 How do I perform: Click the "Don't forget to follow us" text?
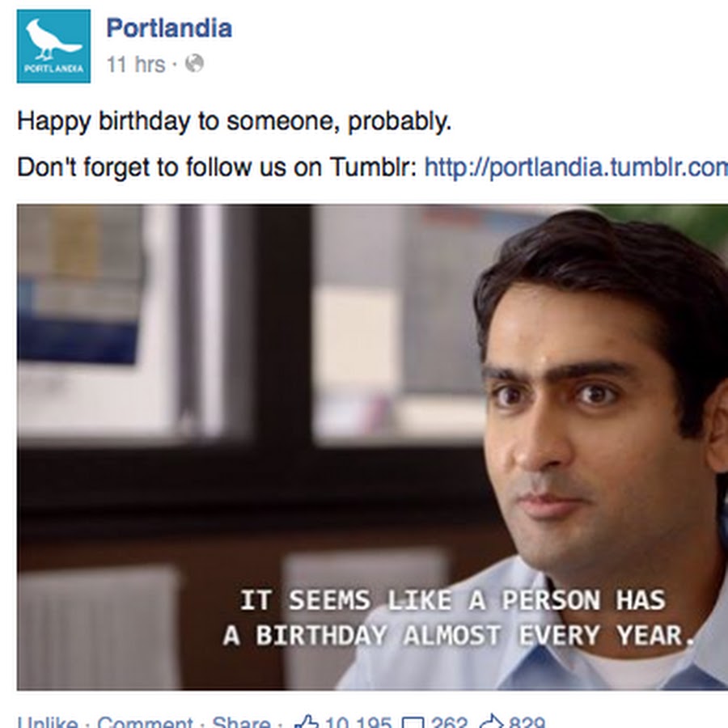click(214, 167)
